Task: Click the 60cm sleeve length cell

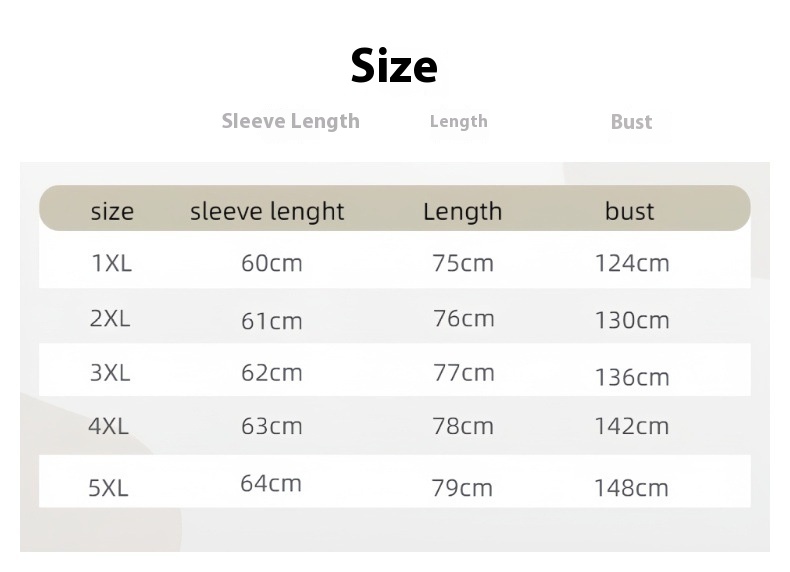Action: pyautogui.click(x=272, y=263)
